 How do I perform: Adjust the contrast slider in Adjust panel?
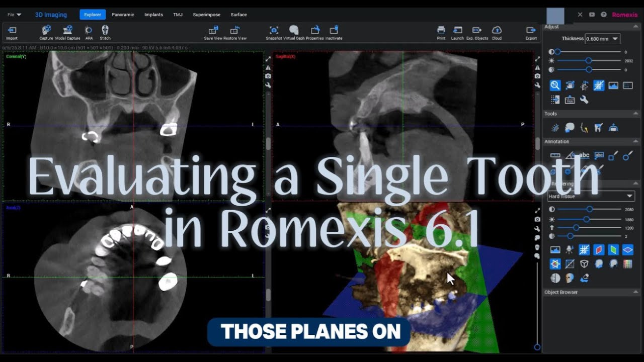point(589,52)
